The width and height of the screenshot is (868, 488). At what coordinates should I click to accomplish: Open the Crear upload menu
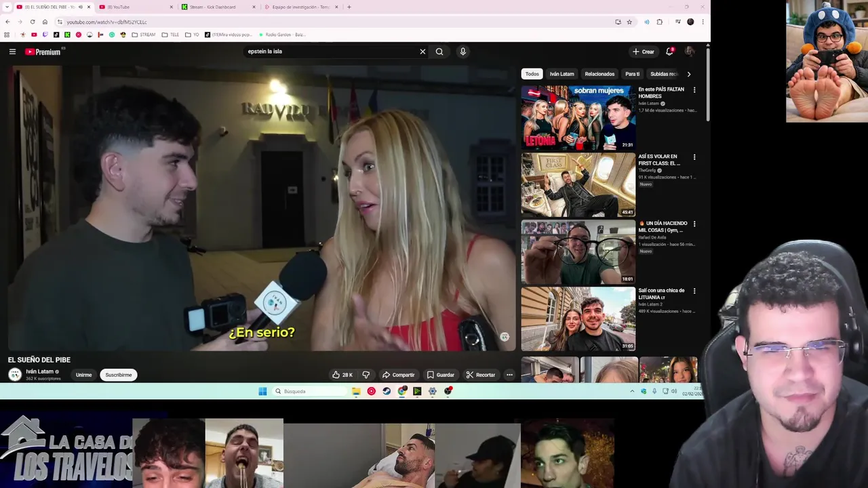[644, 52]
